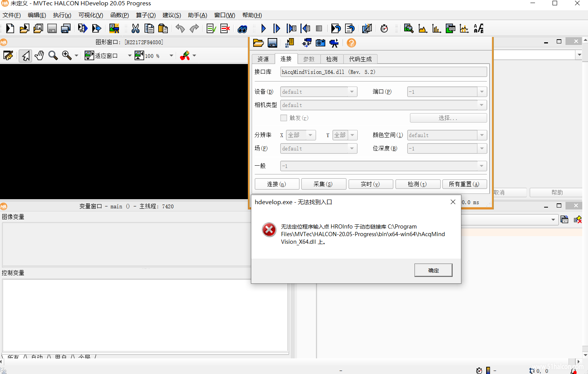588x374 pixels.
Task: Click the 连接(n) connect button
Action: pos(276,184)
